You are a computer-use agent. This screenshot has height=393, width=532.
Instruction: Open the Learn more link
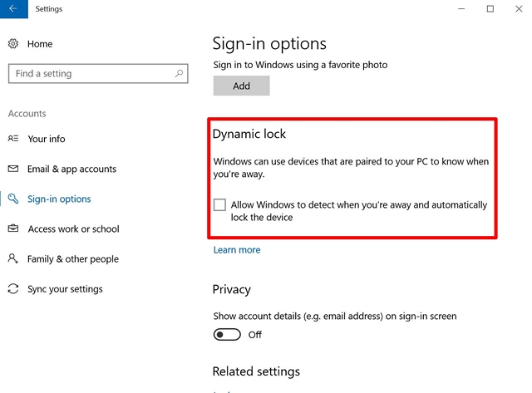point(237,250)
